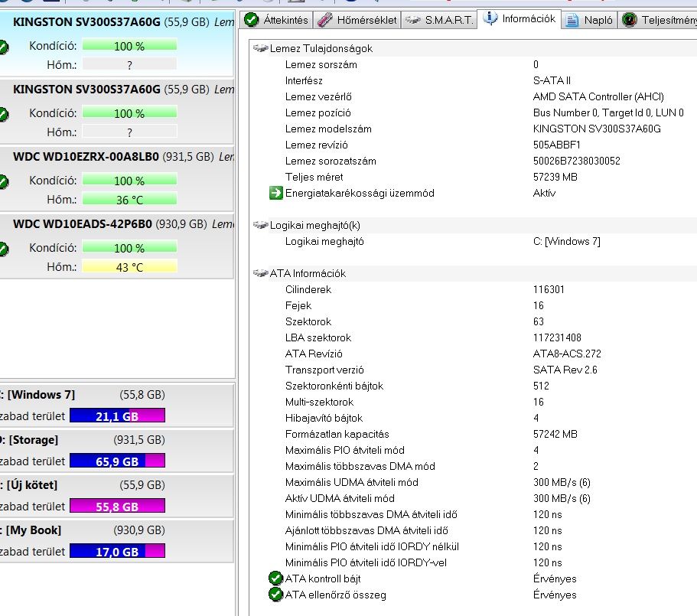Switch to the Hőmérséklet tab
The image size is (697, 616).
pos(357,20)
